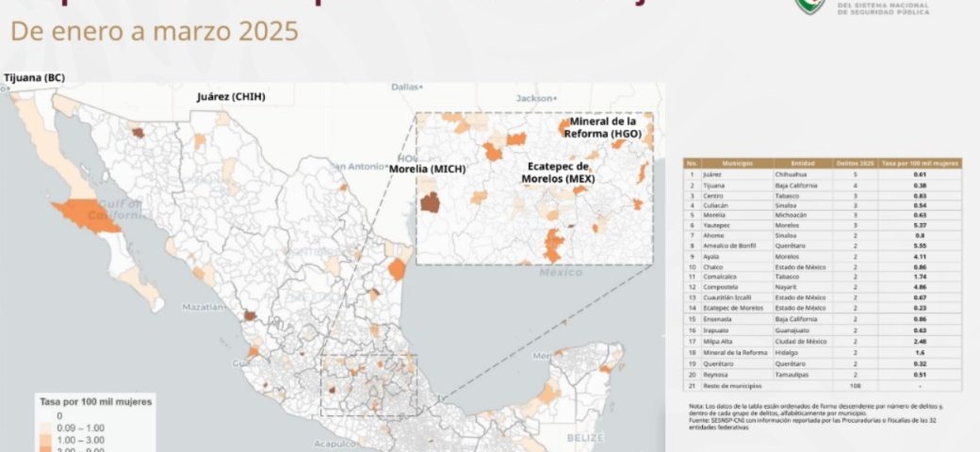Click the rate value 1.74 for Comalcalco

point(920,277)
